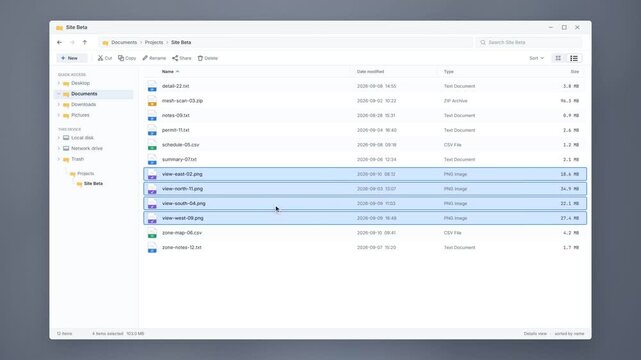Expand the Trash node
The image size is (641, 360).
click(x=59, y=159)
